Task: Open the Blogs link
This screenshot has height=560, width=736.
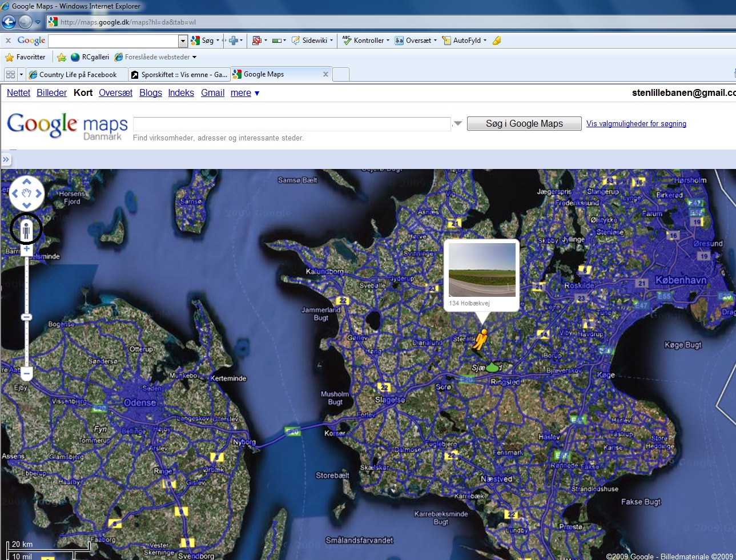Action: coord(151,92)
